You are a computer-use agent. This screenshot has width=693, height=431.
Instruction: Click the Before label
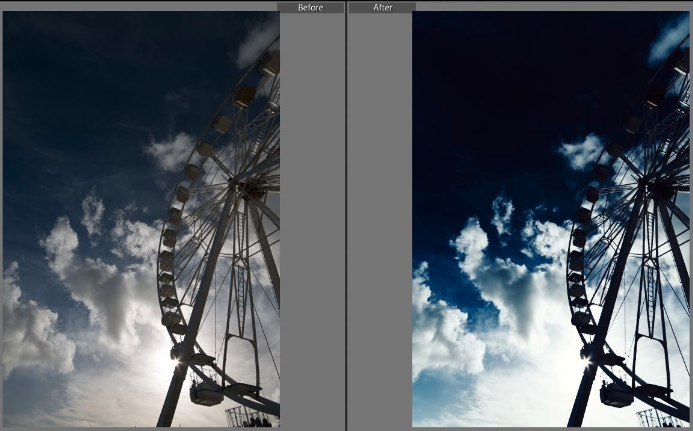[x=310, y=8]
